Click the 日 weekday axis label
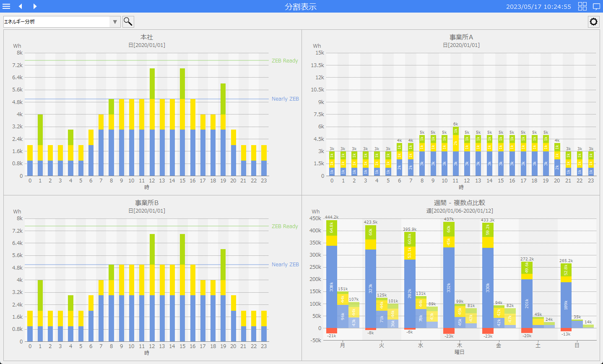Screen dimensions: 603x364 click(x=577, y=345)
